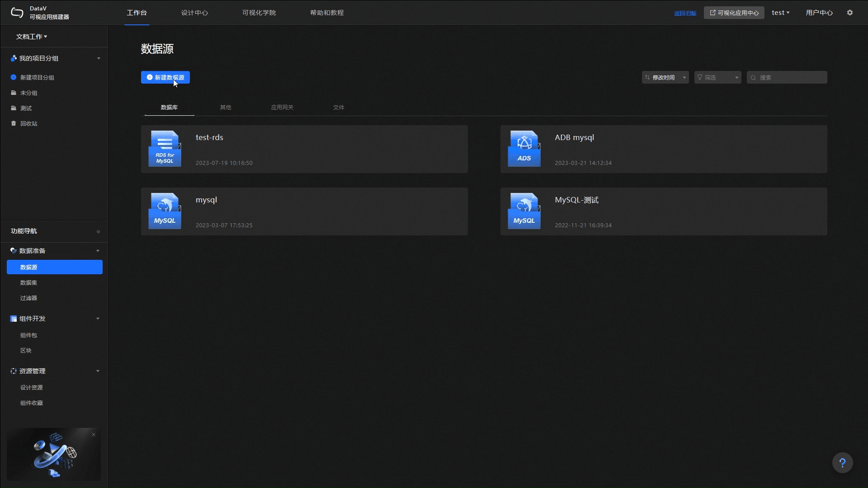The width and height of the screenshot is (868, 488).
Task: Collapse the 功能导航 panel chevron
Action: click(x=98, y=232)
